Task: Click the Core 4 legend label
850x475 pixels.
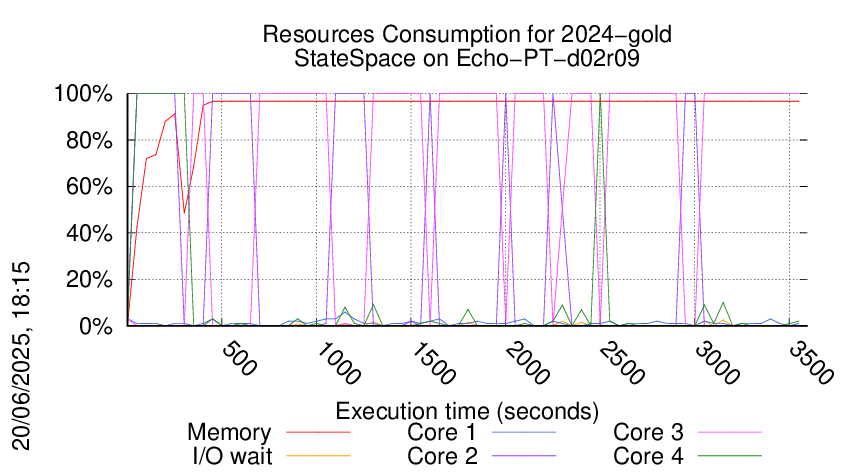Action: coord(648,456)
